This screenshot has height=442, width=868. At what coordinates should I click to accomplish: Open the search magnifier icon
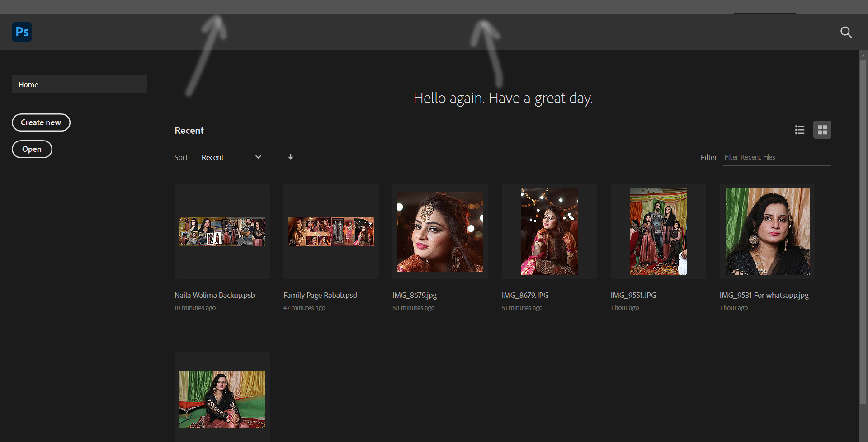[x=846, y=32]
